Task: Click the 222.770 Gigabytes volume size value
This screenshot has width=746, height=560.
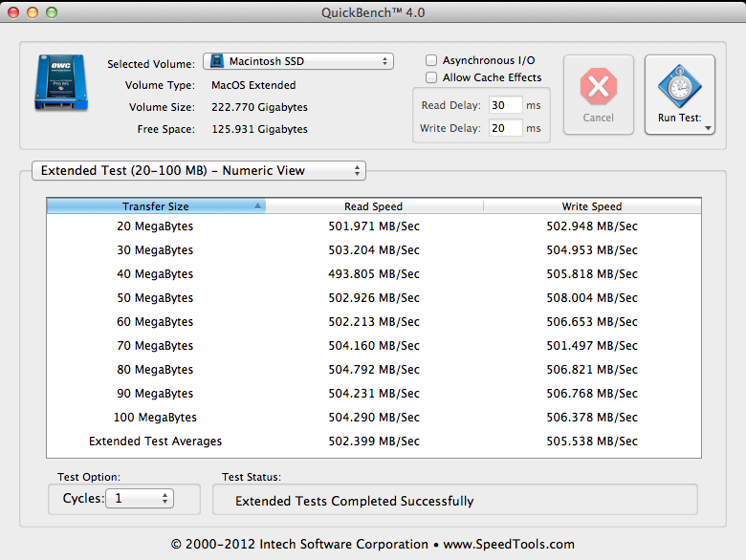Action: point(260,107)
